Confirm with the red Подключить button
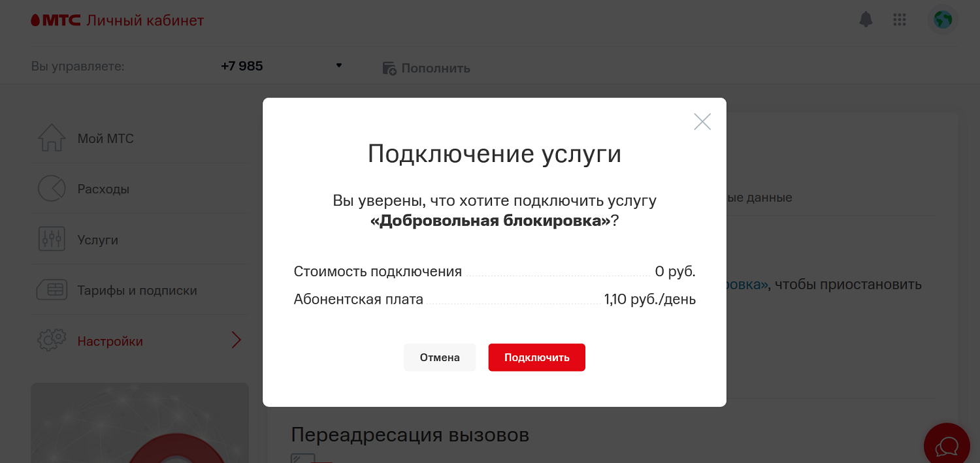980x463 pixels. (536, 357)
